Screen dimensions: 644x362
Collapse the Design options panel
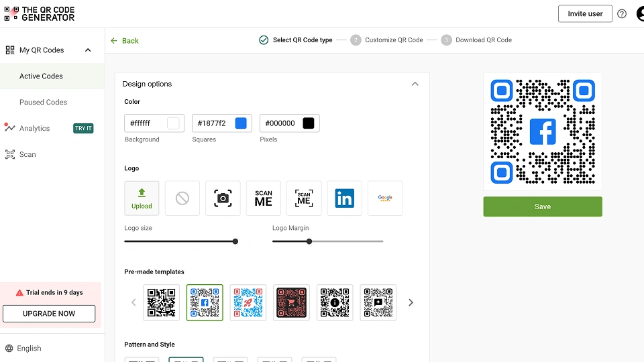[x=415, y=84]
